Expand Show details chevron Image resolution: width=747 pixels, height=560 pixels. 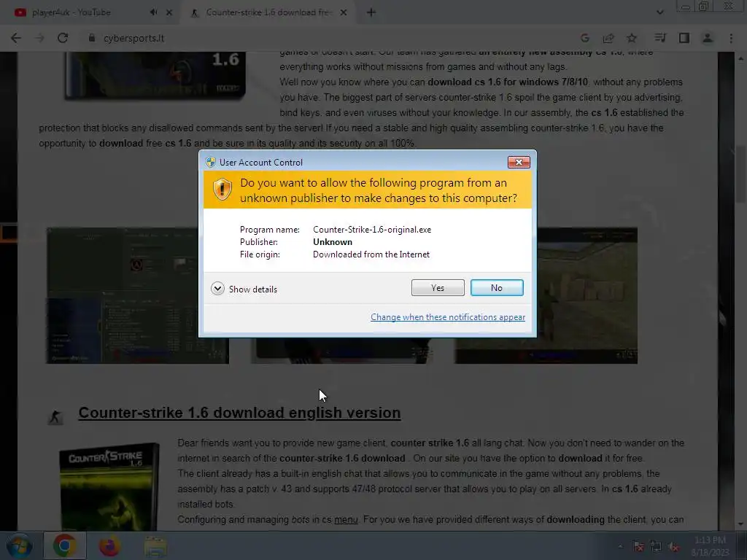coord(217,289)
